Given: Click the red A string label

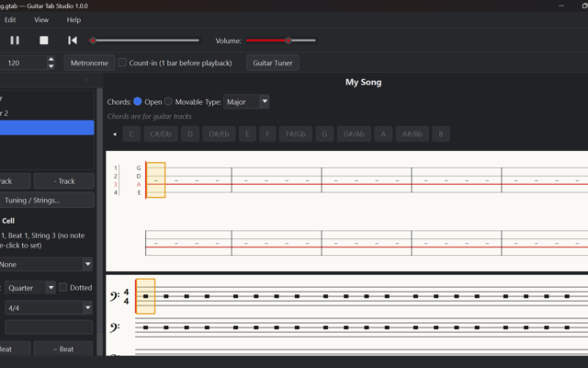Looking at the screenshot, I should tap(139, 184).
